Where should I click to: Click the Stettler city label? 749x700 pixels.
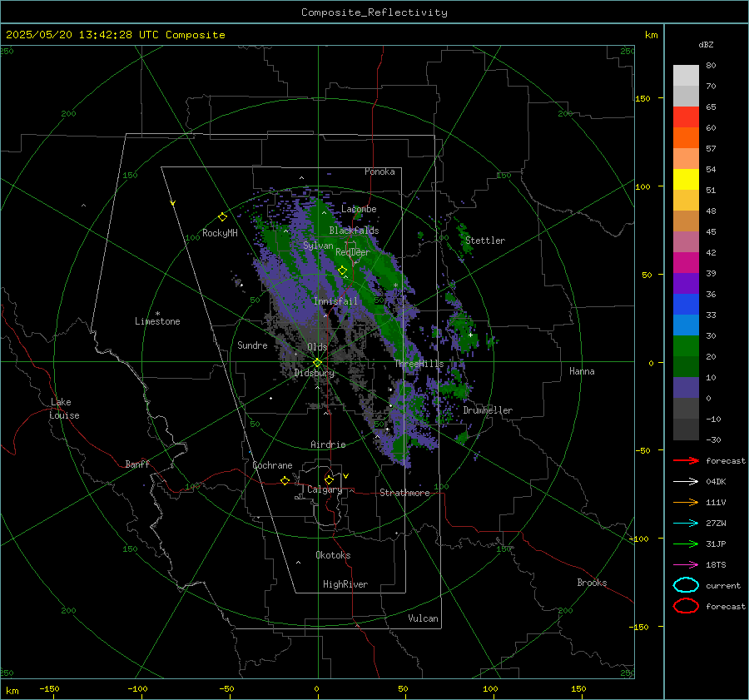click(485, 241)
